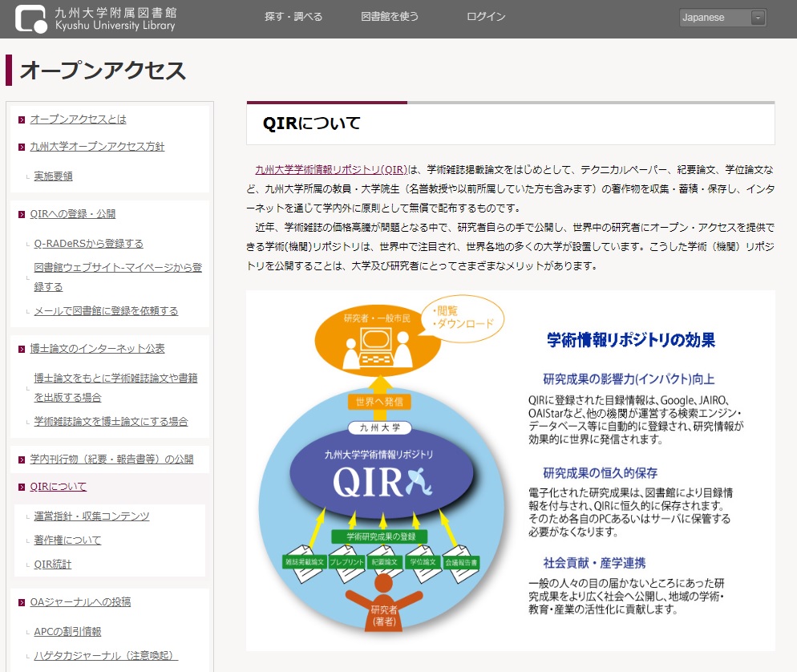Screen dimensions: 797x672
Task: Click the 会議報告書 document icon
Action: 461,562
